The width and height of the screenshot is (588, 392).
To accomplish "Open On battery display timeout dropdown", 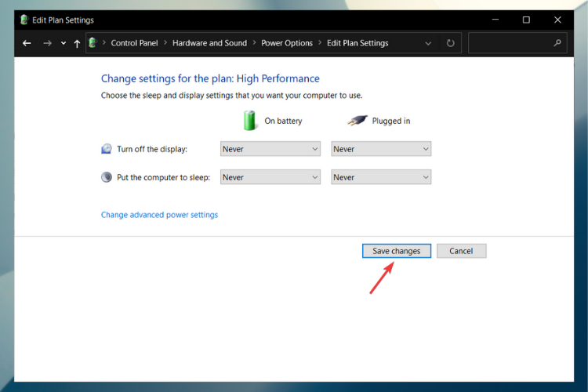I will pos(270,149).
